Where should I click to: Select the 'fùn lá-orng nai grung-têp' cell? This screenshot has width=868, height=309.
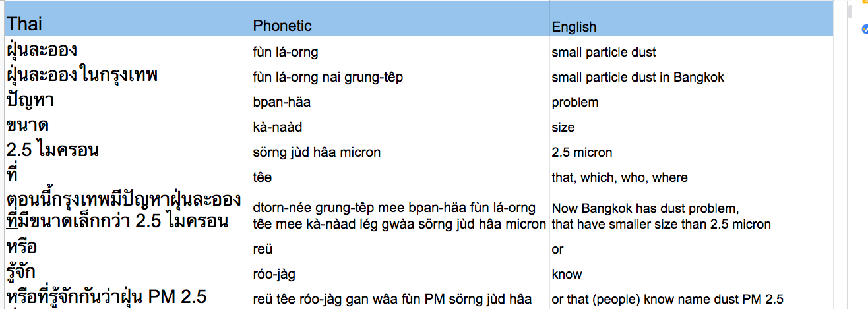[x=400, y=74]
